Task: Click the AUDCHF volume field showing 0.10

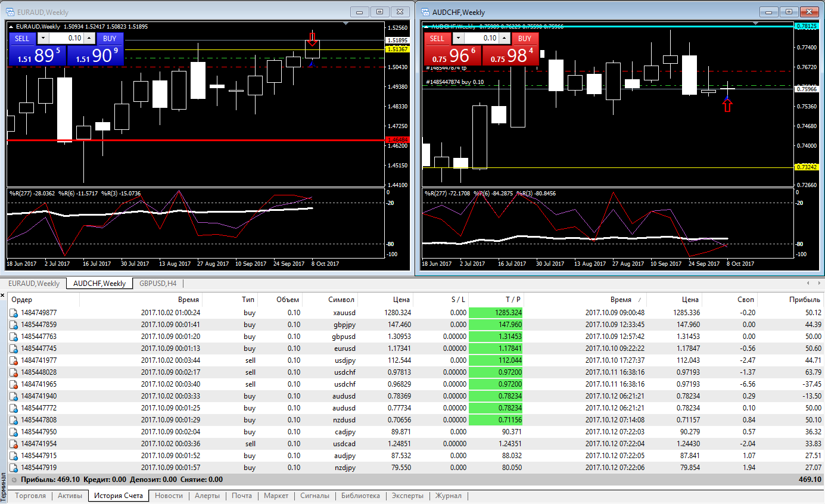Action: [480, 38]
